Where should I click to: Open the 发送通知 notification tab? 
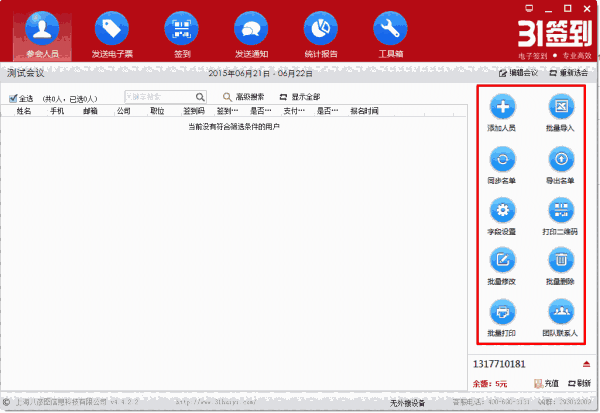(251, 36)
